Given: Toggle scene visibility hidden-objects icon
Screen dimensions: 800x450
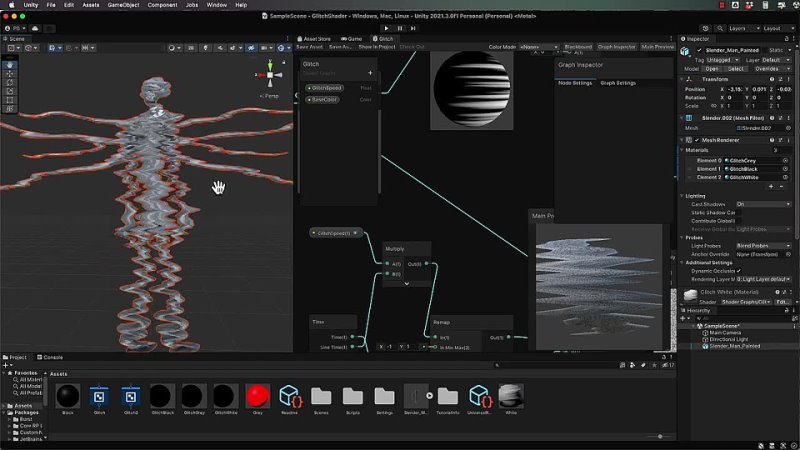Looking at the screenshot, I should tap(251, 47).
